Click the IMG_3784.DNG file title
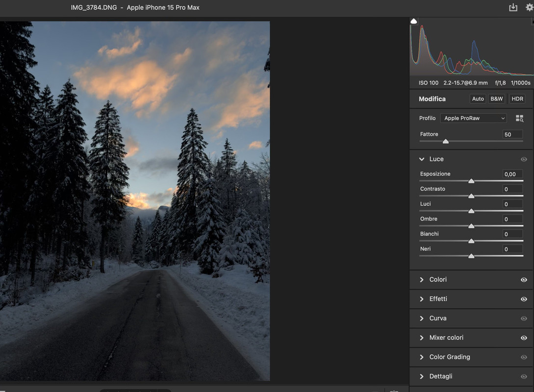The image size is (534, 392). coord(94,7)
